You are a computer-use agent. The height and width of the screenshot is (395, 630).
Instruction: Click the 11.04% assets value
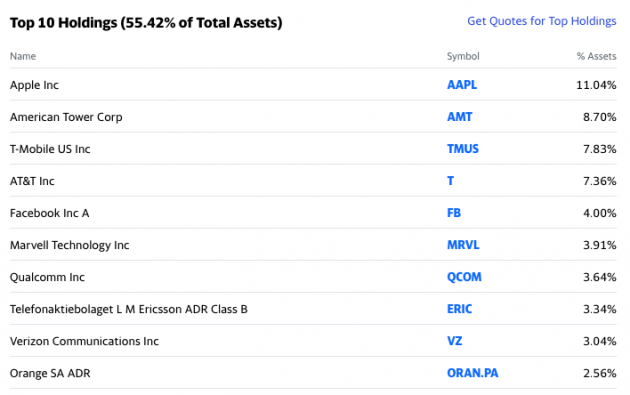point(596,85)
